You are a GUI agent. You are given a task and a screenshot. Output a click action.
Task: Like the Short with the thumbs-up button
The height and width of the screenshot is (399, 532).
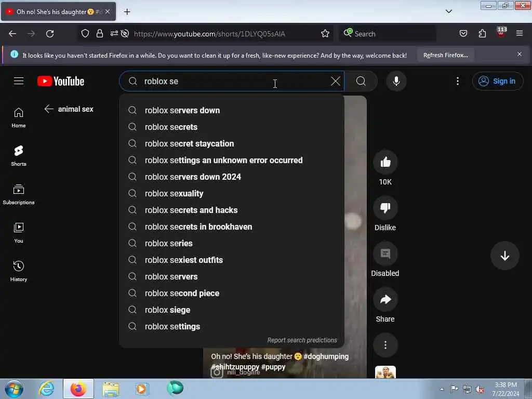point(385,162)
